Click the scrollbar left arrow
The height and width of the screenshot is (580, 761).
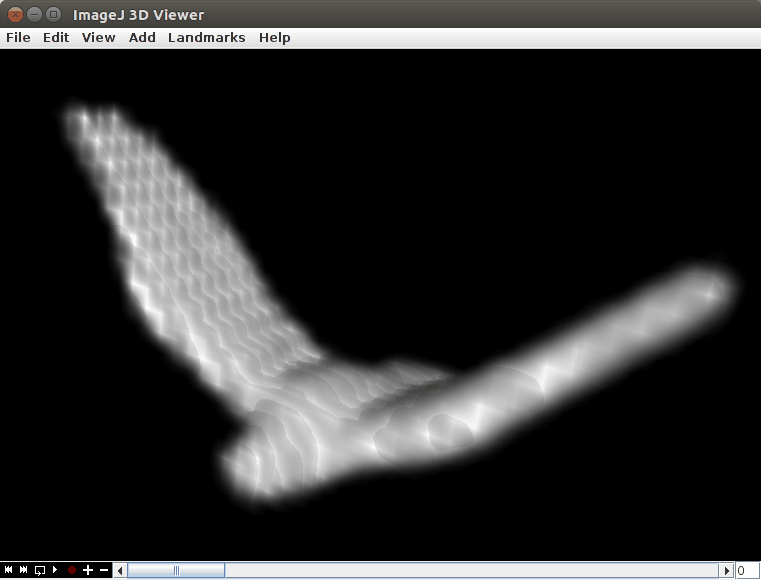point(121,571)
